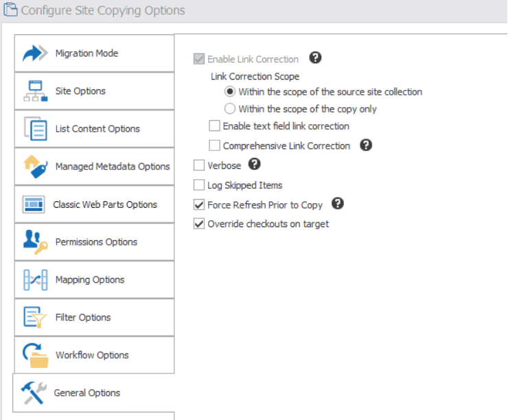
Task: Uncheck Override checkouts on target
Action: click(x=199, y=224)
